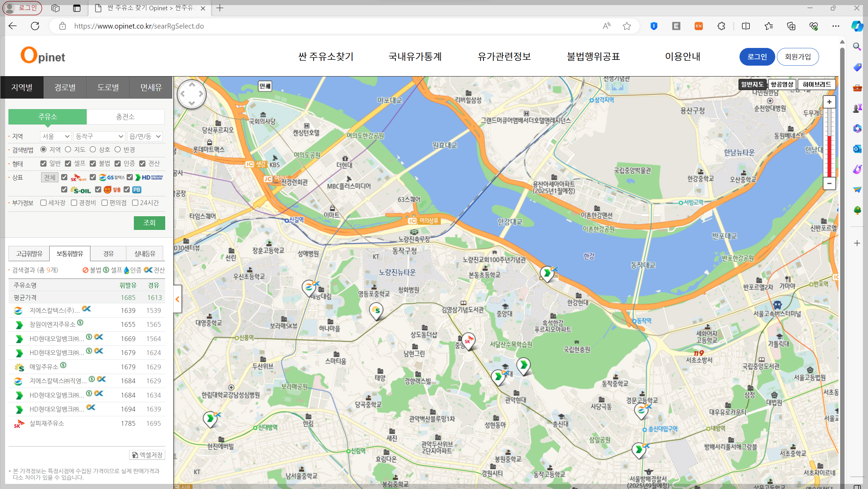Refresh the browser page
This screenshot has height=489, width=868.
[x=35, y=26]
